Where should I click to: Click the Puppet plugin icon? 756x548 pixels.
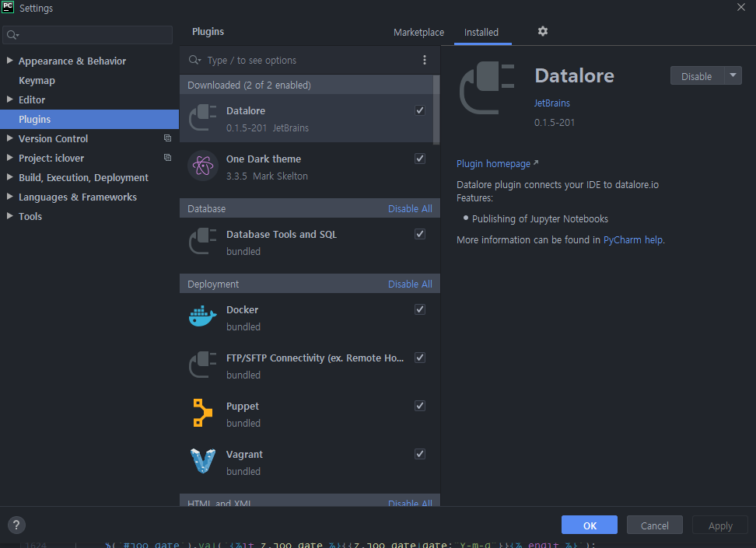coord(202,413)
